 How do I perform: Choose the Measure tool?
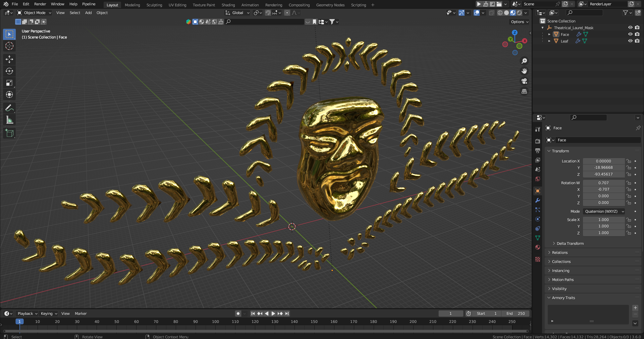[x=9, y=120]
